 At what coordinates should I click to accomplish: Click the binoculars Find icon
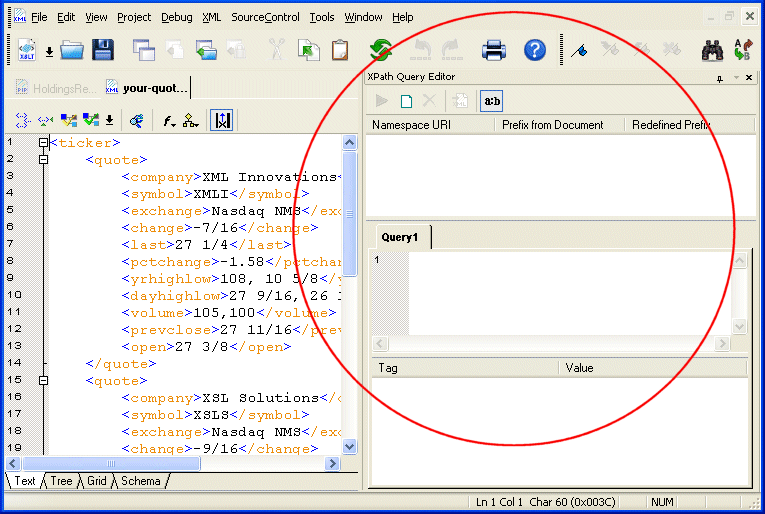[x=712, y=50]
